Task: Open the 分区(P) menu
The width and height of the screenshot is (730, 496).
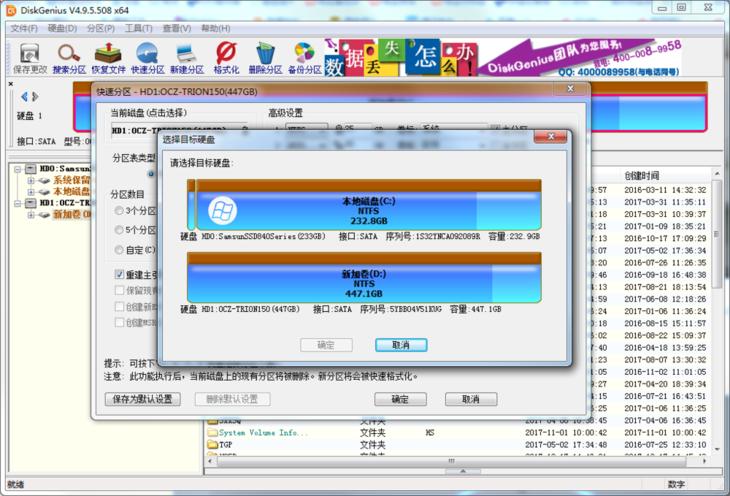Action: [x=101, y=28]
